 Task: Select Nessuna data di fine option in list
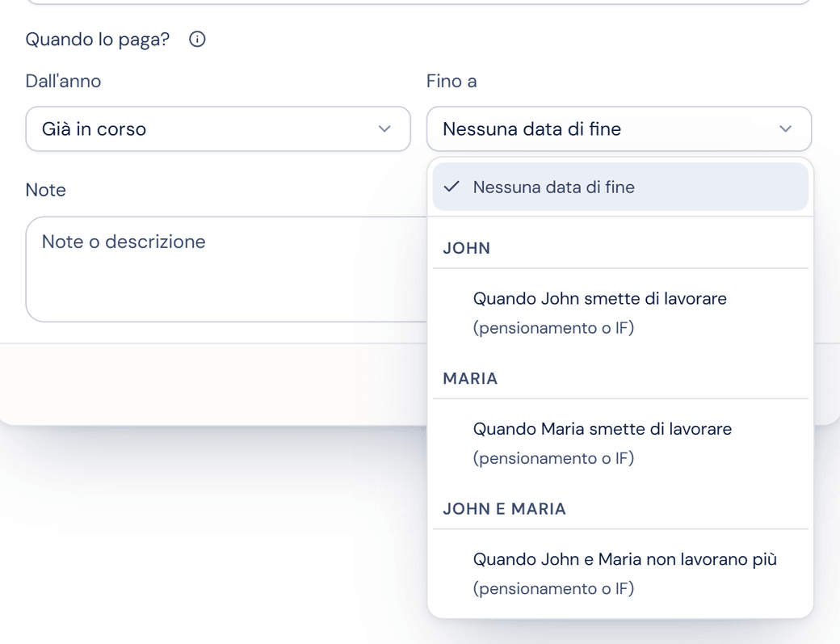(x=620, y=187)
